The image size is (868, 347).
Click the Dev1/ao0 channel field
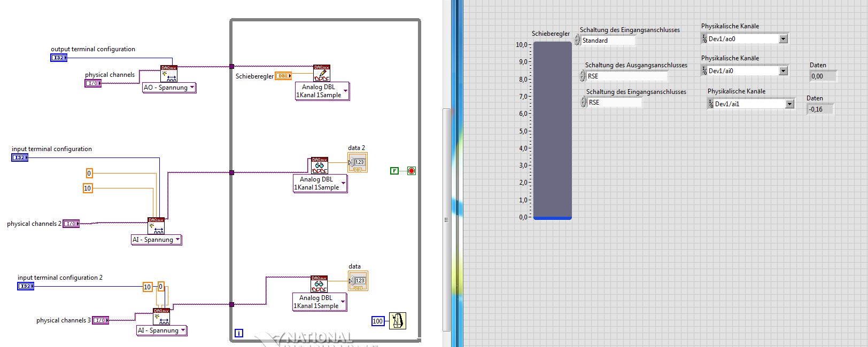click(x=743, y=39)
